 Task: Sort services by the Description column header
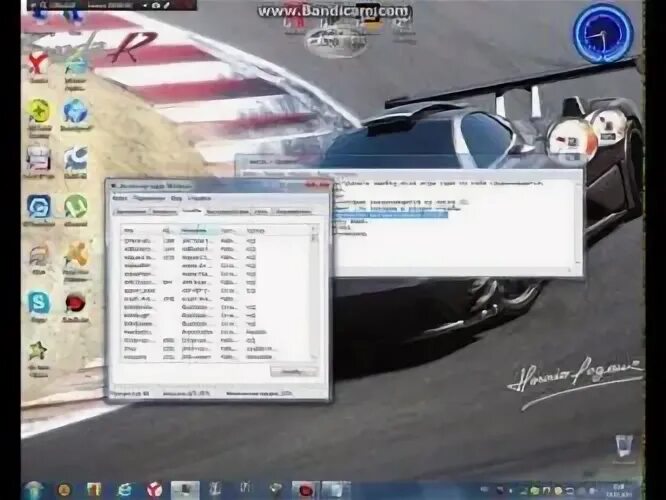(x=198, y=231)
